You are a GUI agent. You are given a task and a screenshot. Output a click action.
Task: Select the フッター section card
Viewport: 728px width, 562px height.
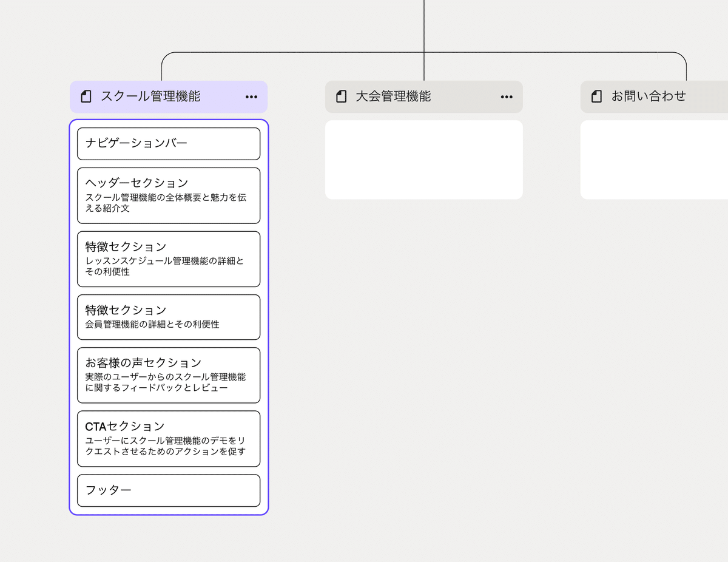(169, 490)
